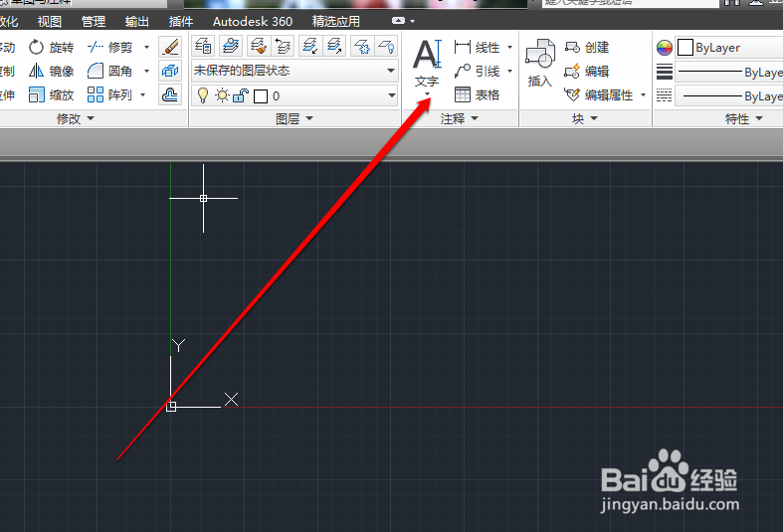Select the Fillet (圆角) tool
This screenshot has height=532, width=783.
point(109,71)
